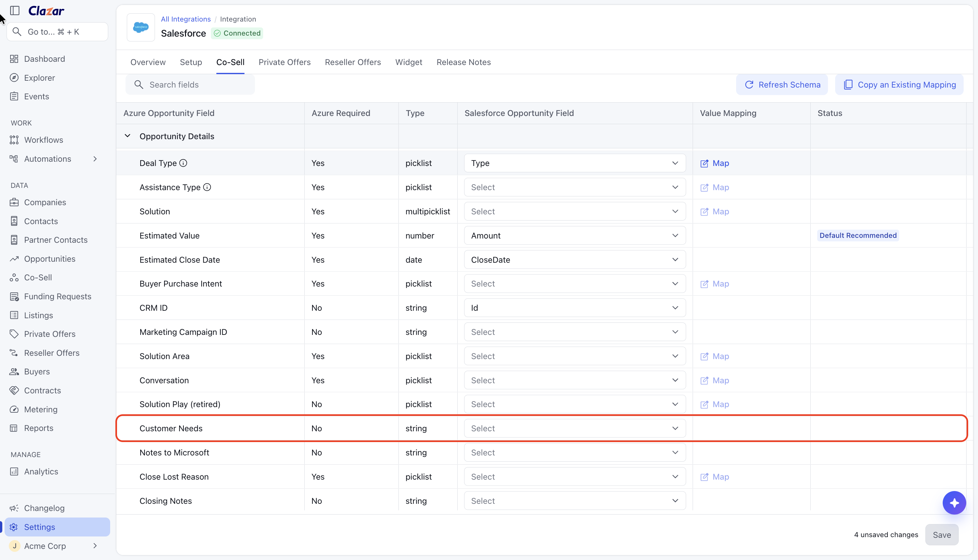This screenshot has height=560, width=978.
Task: Switch to the Overview tab
Action: coord(148,62)
